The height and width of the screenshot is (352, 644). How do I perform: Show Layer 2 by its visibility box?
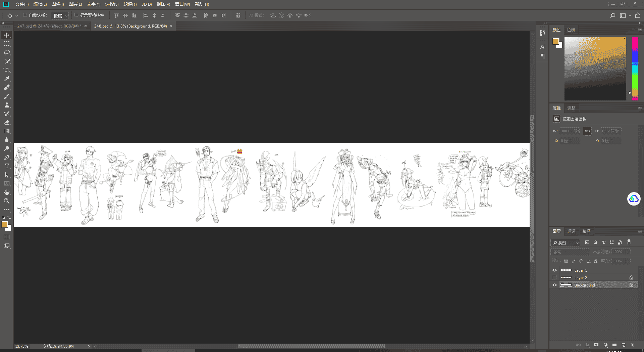pos(554,278)
